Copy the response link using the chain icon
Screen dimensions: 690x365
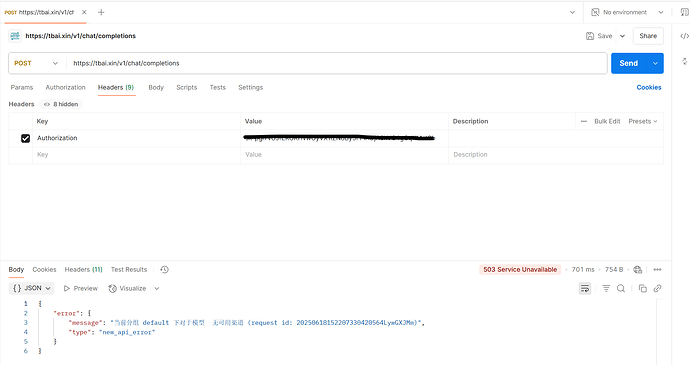click(657, 288)
